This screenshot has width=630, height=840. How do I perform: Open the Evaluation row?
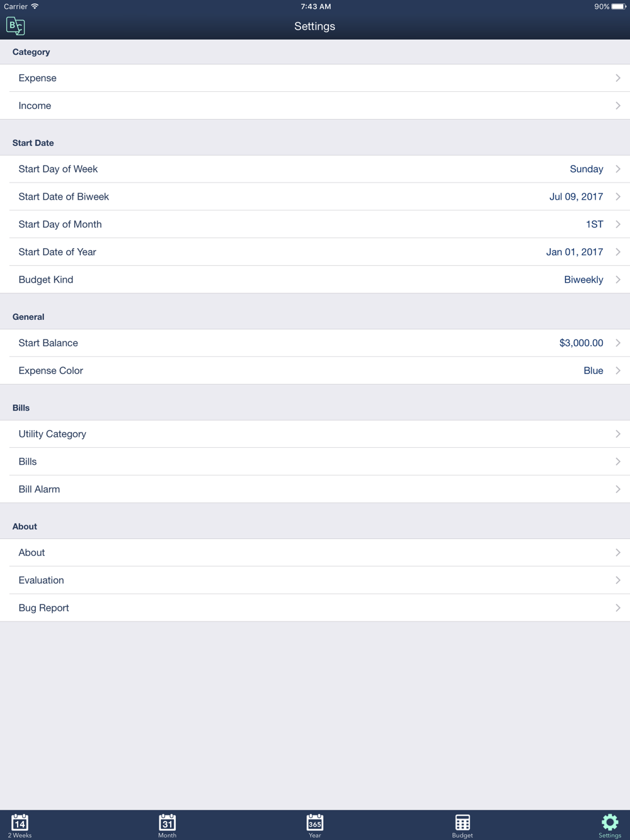(315, 580)
